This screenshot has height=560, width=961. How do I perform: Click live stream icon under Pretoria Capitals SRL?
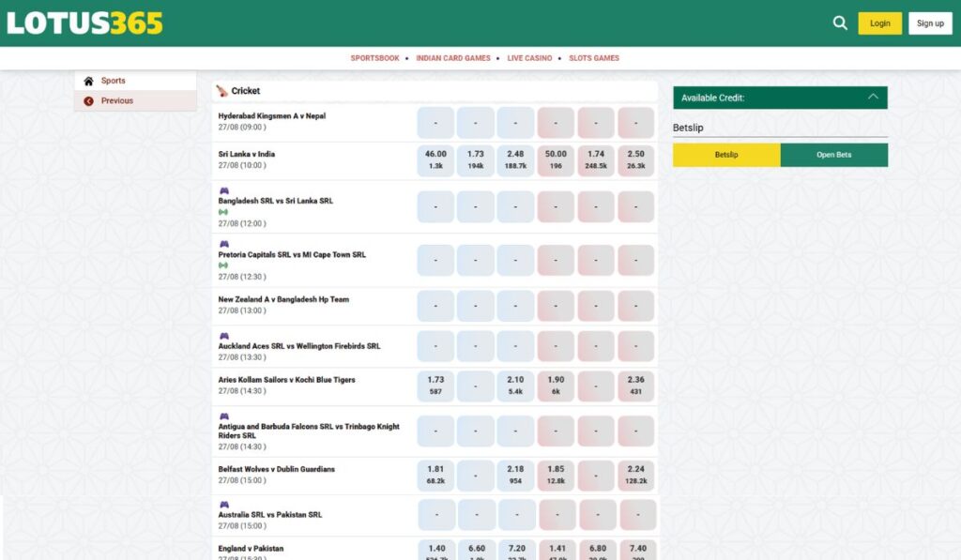click(x=223, y=265)
